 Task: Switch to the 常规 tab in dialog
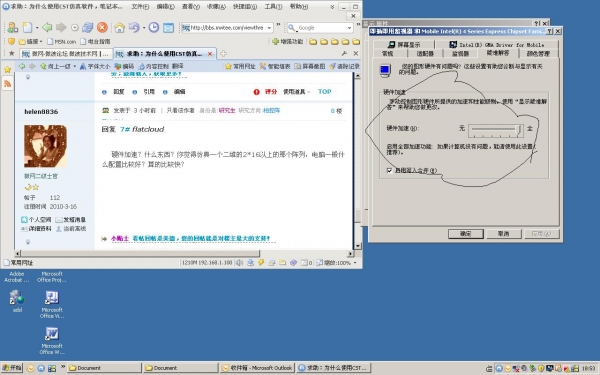(388, 54)
